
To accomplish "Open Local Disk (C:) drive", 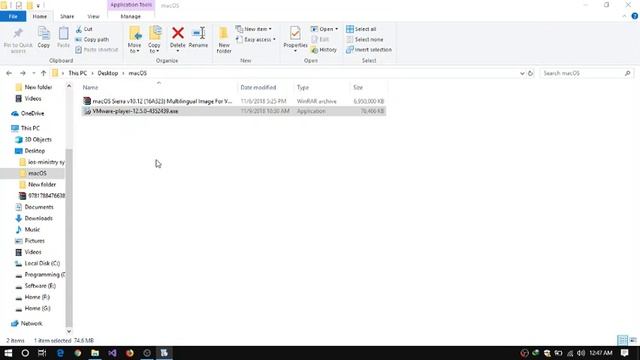I will click(42, 264).
